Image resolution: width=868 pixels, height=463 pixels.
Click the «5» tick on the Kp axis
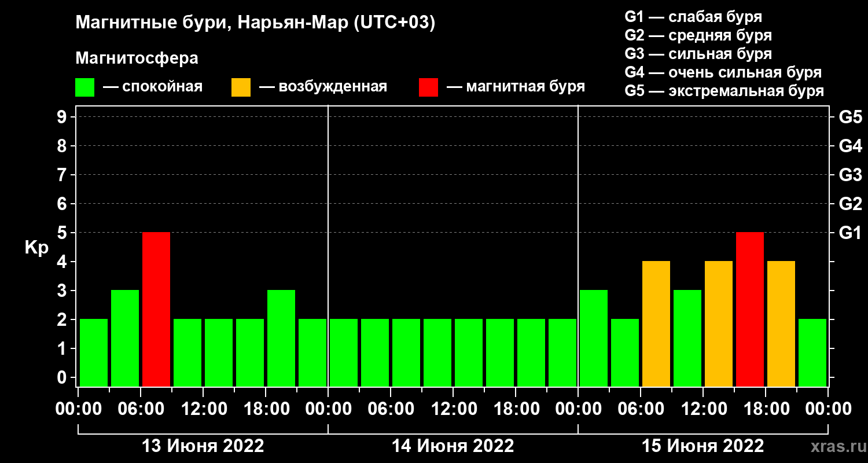tap(63, 233)
